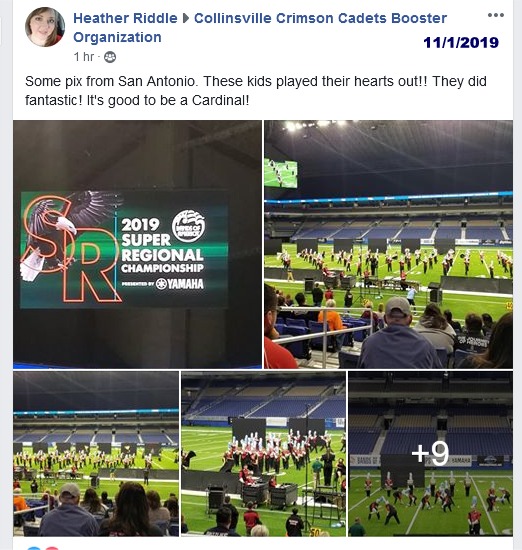Image resolution: width=522 pixels, height=550 pixels.
Task: Click the group privacy audience icon
Action: pyautogui.click(x=110, y=57)
